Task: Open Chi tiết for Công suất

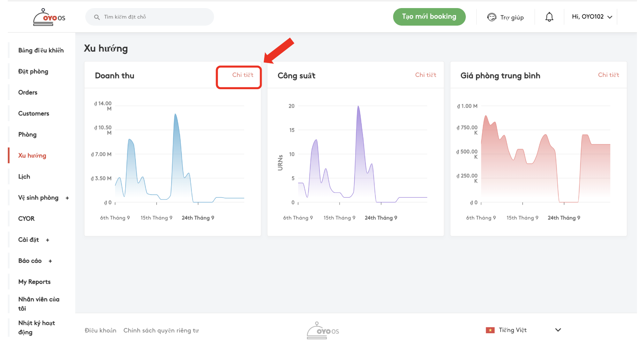Action: (x=425, y=75)
